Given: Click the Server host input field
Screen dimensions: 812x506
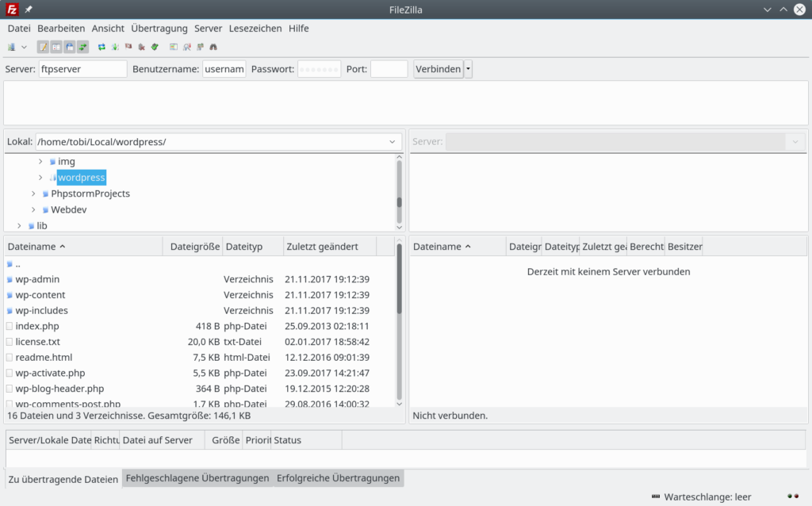Looking at the screenshot, I should tap(82, 69).
